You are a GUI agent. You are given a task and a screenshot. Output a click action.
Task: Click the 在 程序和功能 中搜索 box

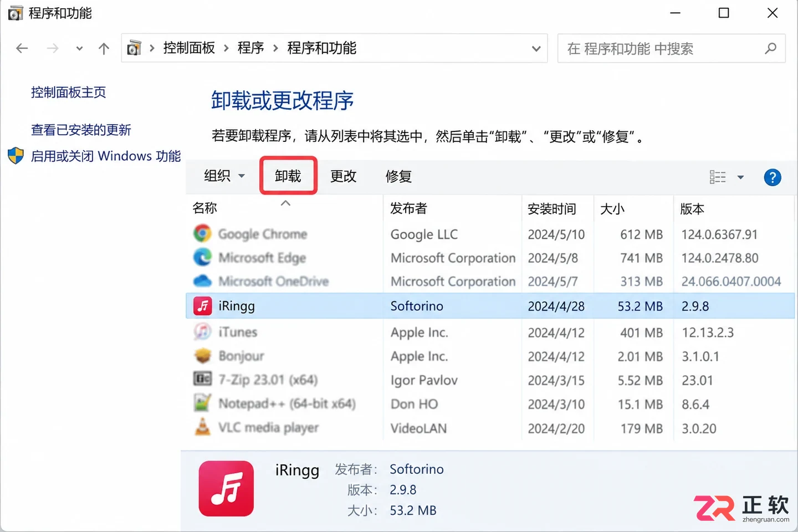tap(672, 48)
